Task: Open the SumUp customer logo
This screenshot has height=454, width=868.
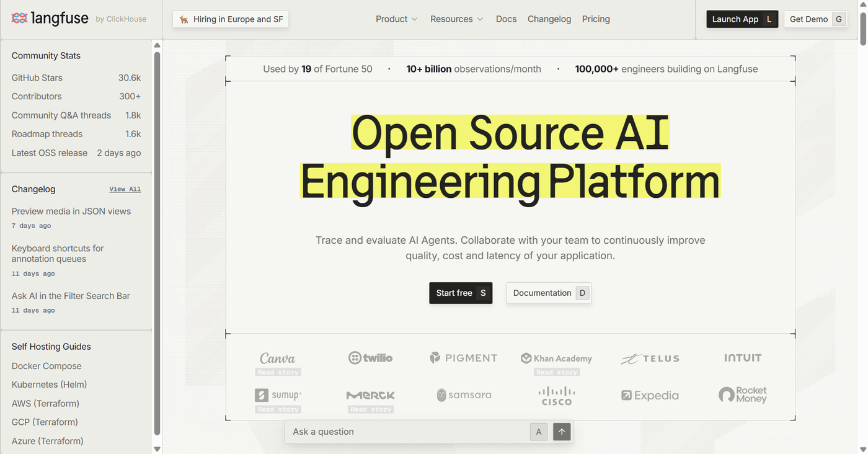Action: (277, 395)
